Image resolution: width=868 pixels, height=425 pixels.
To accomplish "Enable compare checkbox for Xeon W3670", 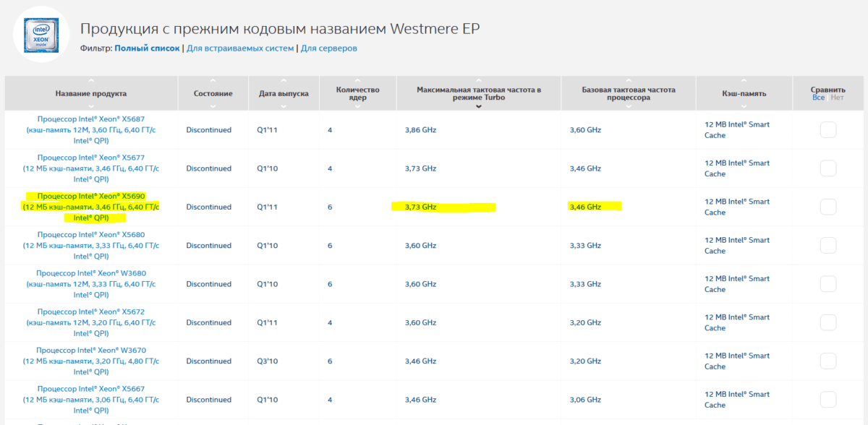I will pos(828,361).
